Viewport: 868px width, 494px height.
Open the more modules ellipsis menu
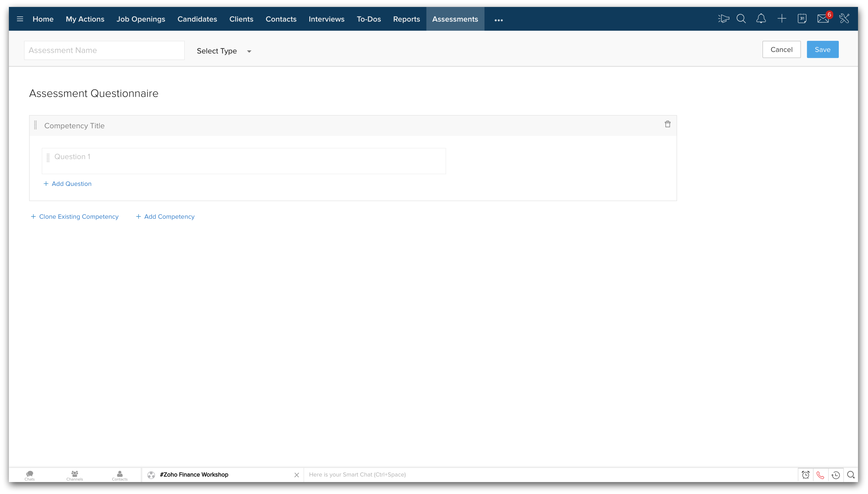[x=499, y=20]
